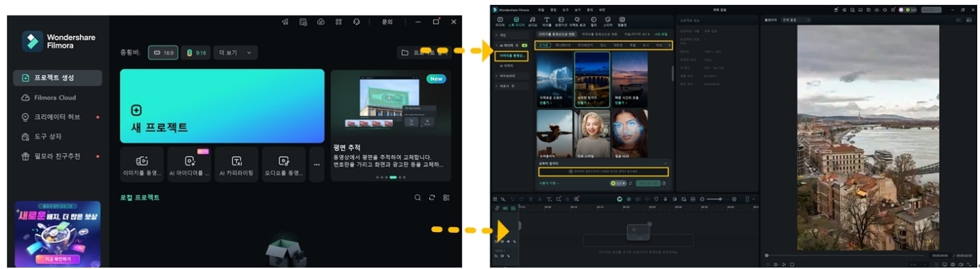Click the paper-plane send icon in launcher title bar
The image size is (980, 269).
(x=285, y=22)
